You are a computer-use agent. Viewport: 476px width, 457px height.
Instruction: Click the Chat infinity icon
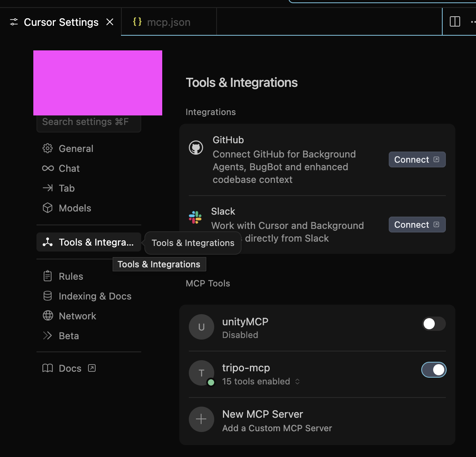(x=48, y=168)
